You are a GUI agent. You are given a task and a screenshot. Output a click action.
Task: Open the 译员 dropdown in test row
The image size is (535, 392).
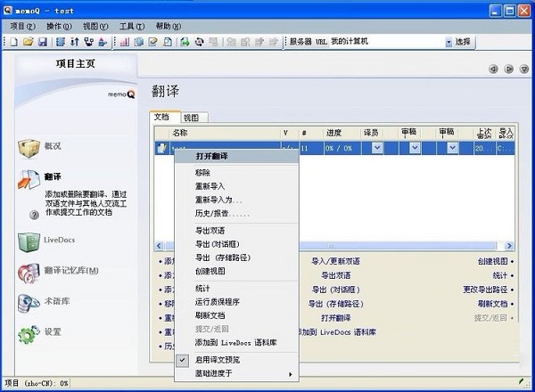pyautogui.click(x=377, y=149)
